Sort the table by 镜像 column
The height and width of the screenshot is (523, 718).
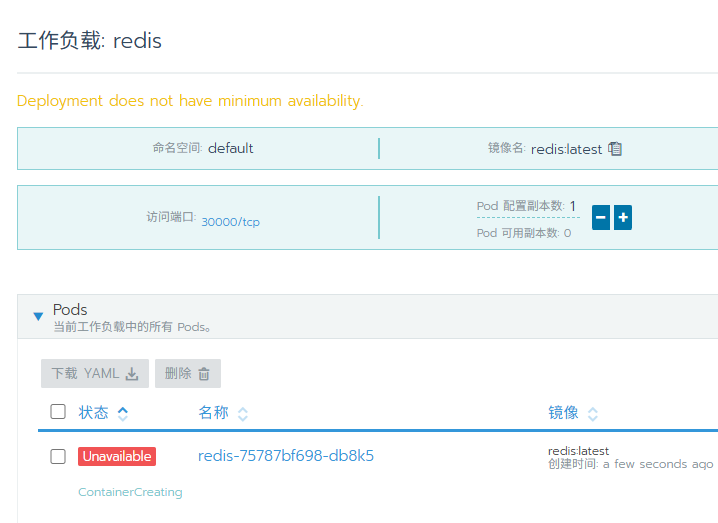click(573, 413)
